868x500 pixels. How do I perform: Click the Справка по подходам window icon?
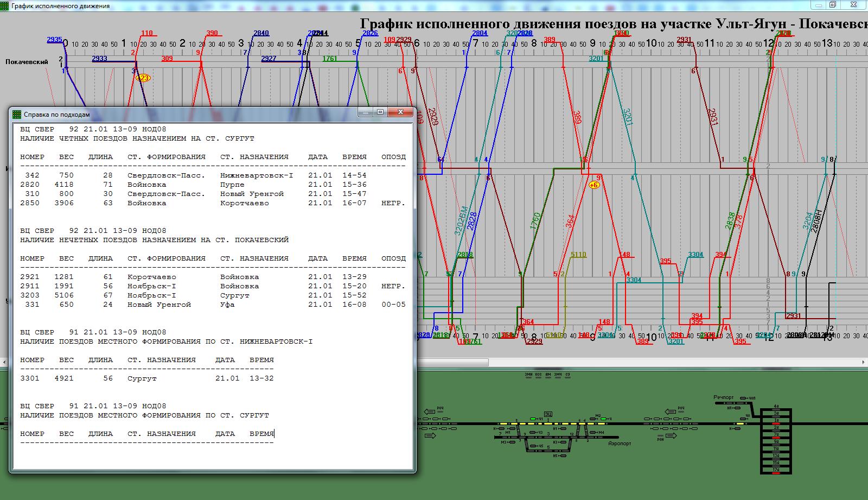(x=17, y=115)
